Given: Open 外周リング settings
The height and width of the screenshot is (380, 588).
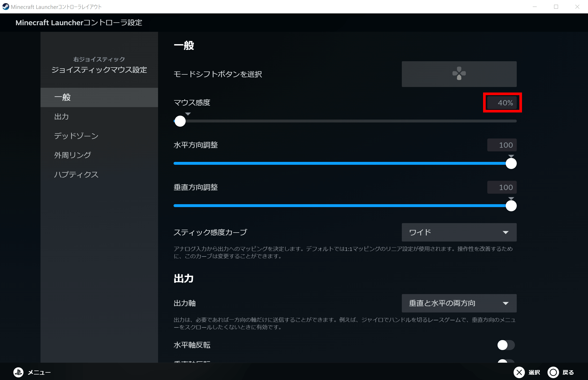Looking at the screenshot, I should pyautogui.click(x=99, y=155).
